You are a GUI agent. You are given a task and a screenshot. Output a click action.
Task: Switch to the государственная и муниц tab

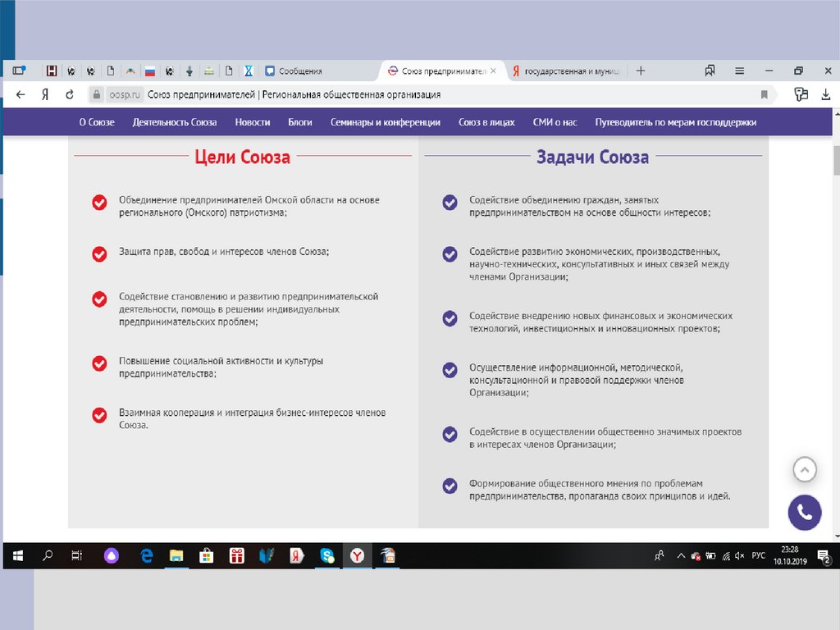pyautogui.click(x=569, y=71)
